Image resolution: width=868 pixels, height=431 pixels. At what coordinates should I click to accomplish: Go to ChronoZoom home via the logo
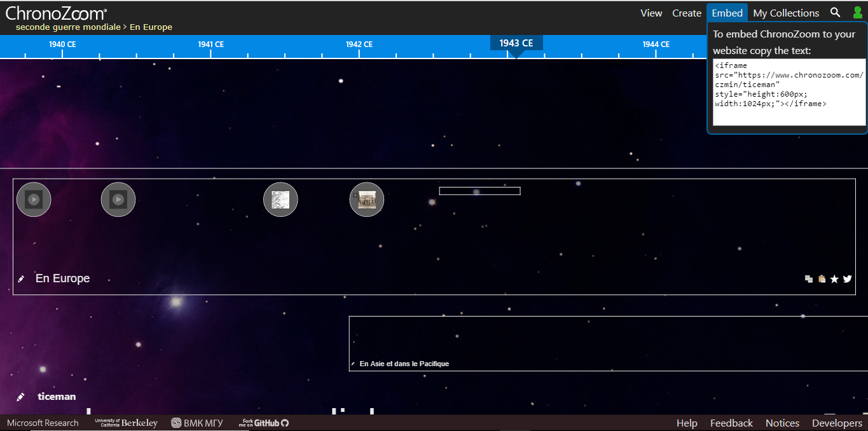(x=56, y=13)
